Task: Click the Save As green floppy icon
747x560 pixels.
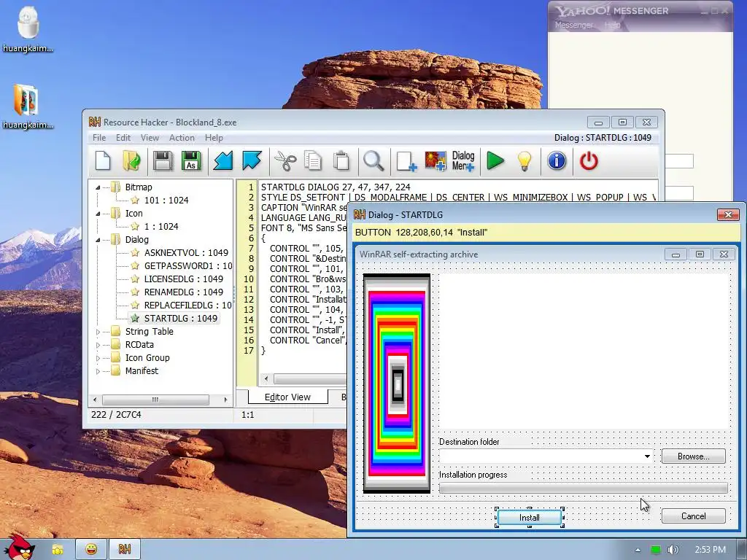Action: tap(191, 160)
